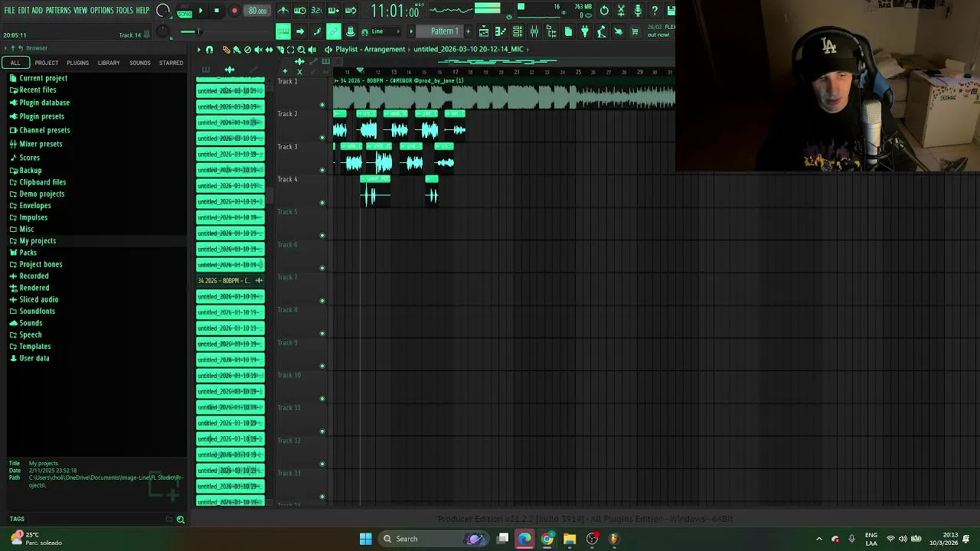Open the Mixer window from the toolbar
The height and width of the screenshot is (551, 980).
click(534, 31)
